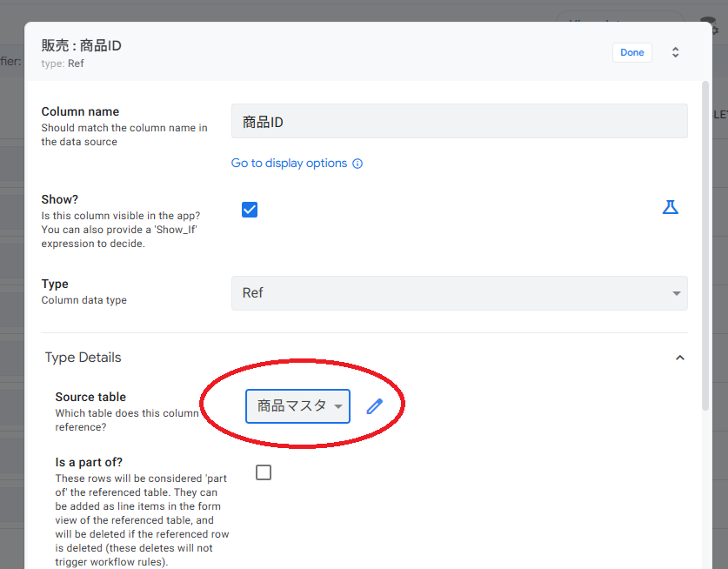Click the type: Ref subtitle in header

click(x=63, y=64)
